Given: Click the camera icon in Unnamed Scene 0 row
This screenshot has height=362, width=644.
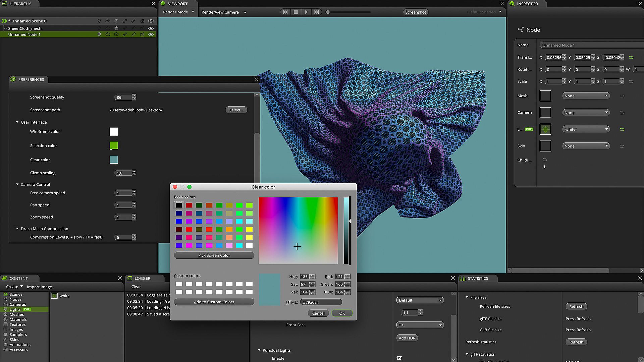Looking at the screenshot, I should tap(108, 21).
